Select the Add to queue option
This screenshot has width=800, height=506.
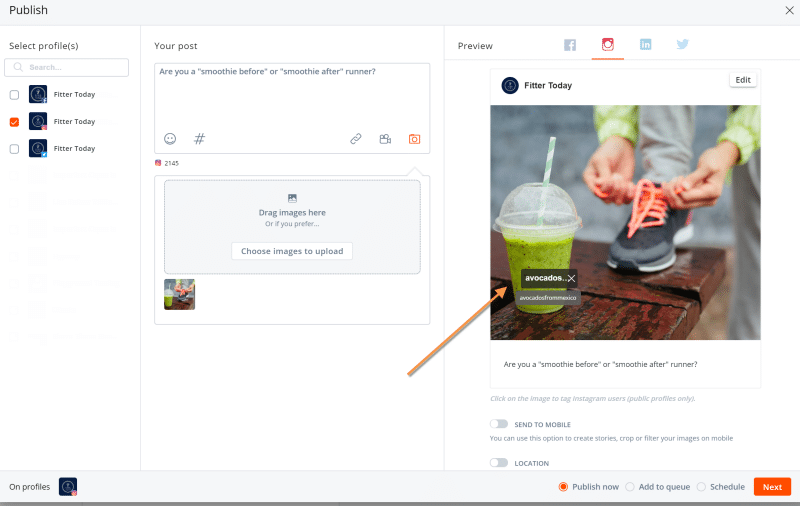[630, 487]
